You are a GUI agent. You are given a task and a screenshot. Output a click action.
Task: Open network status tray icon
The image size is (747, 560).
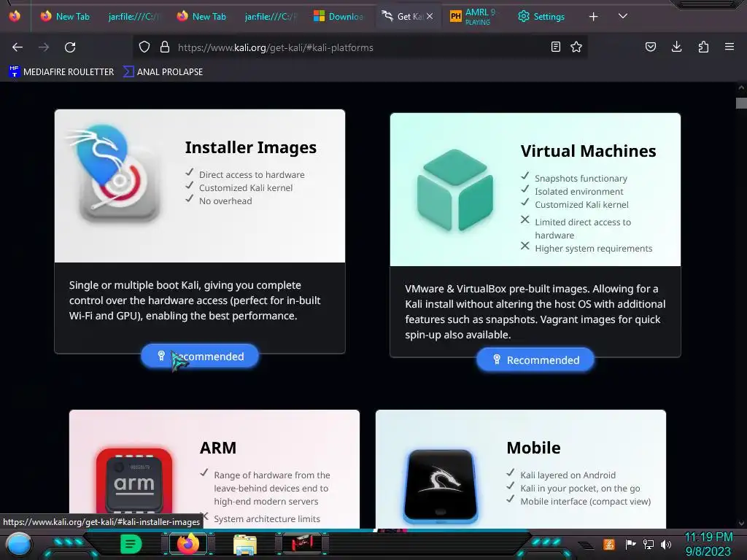pos(648,544)
